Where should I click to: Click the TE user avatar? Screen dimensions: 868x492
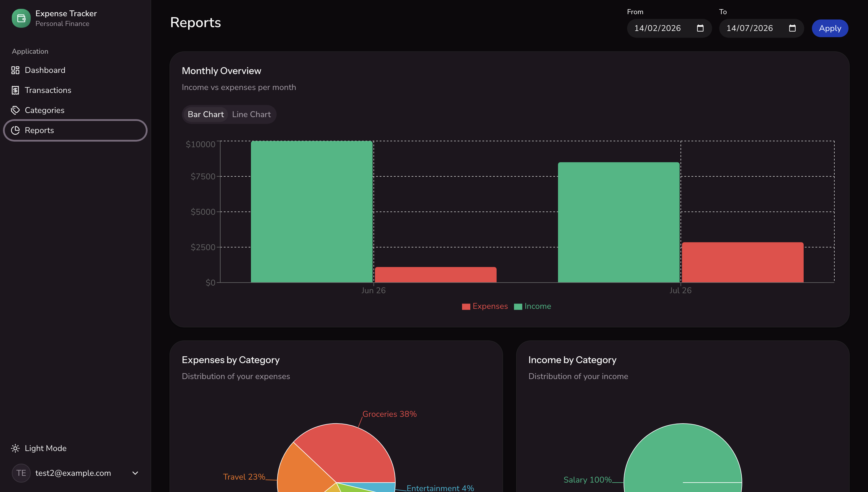pyautogui.click(x=21, y=473)
